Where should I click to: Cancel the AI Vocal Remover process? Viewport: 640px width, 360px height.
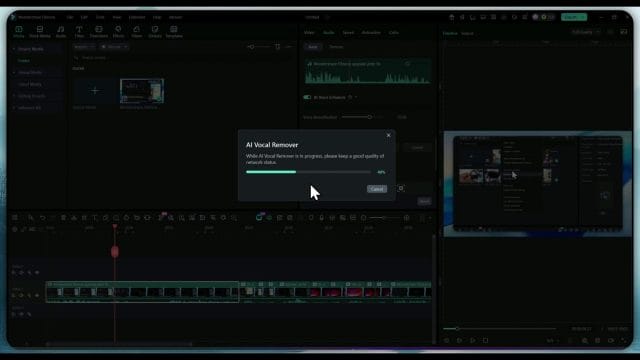click(x=377, y=189)
